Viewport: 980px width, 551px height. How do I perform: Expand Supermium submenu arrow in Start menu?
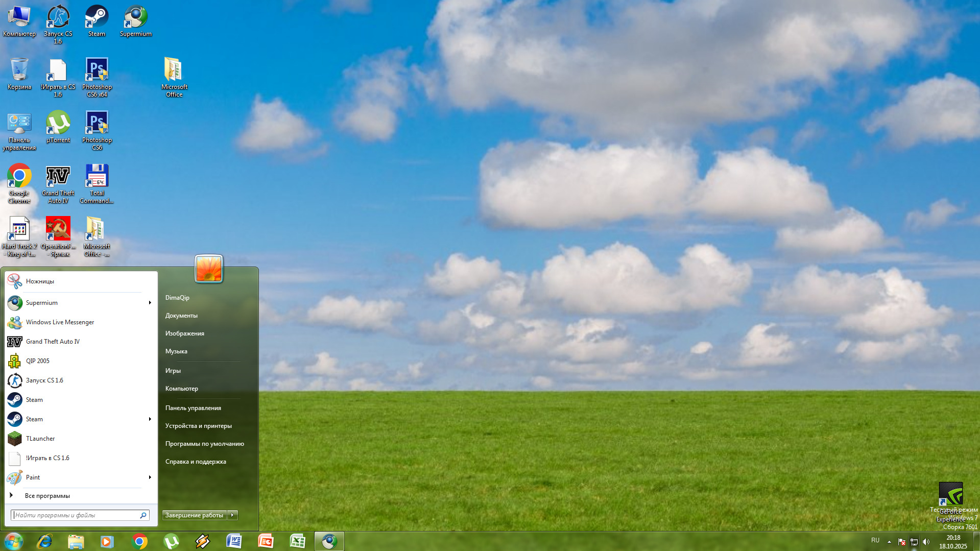pyautogui.click(x=150, y=303)
